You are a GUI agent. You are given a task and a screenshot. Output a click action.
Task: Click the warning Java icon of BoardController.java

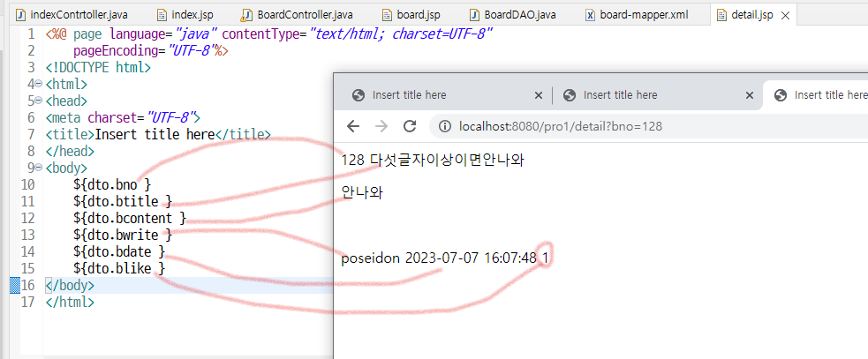(247, 14)
